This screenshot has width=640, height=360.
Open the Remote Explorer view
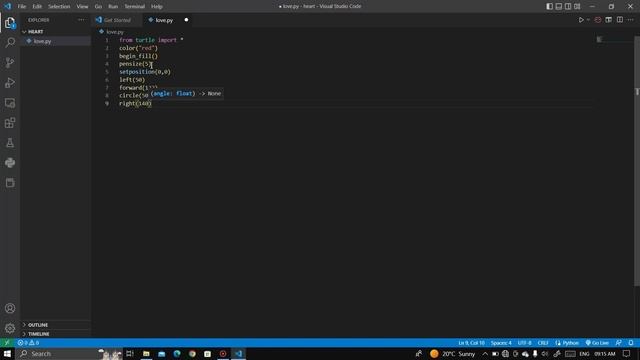tap(10, 103)
